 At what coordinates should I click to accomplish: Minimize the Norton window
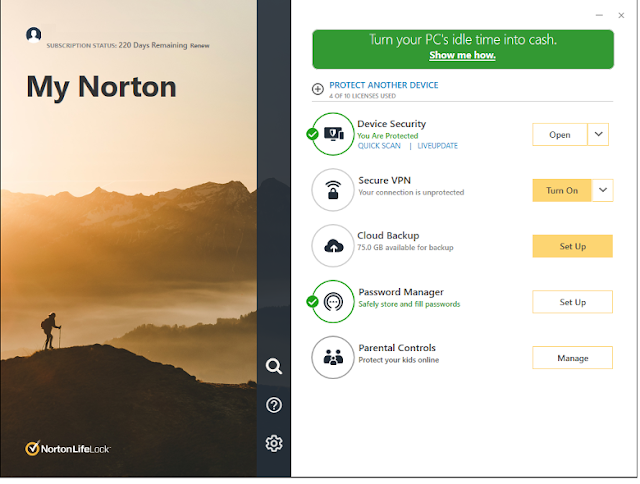coord(599,16)
